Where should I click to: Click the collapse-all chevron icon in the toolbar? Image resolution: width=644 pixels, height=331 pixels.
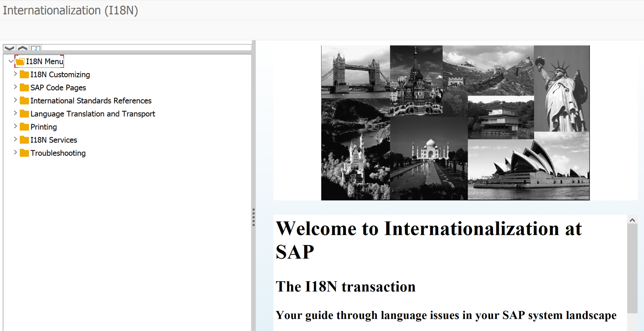point(23,48)
